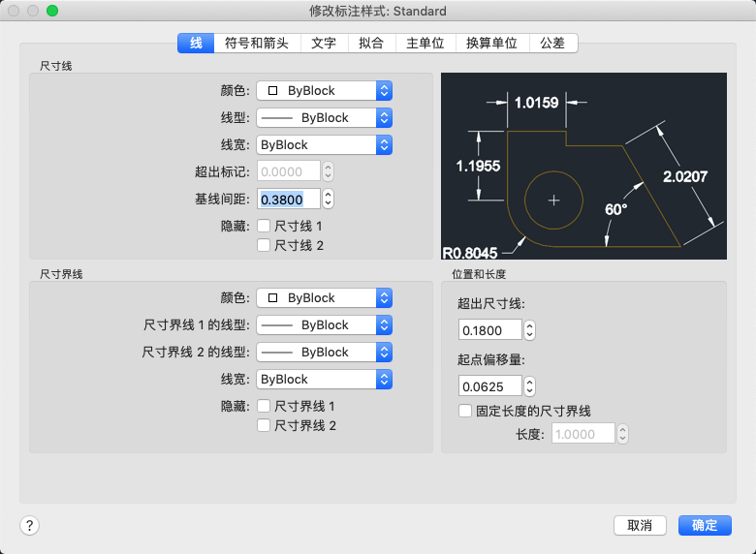The height and width of the screenshot is (554, 756).
Task: Click the 起点偏移量 value field
Action: click(489, 385)
